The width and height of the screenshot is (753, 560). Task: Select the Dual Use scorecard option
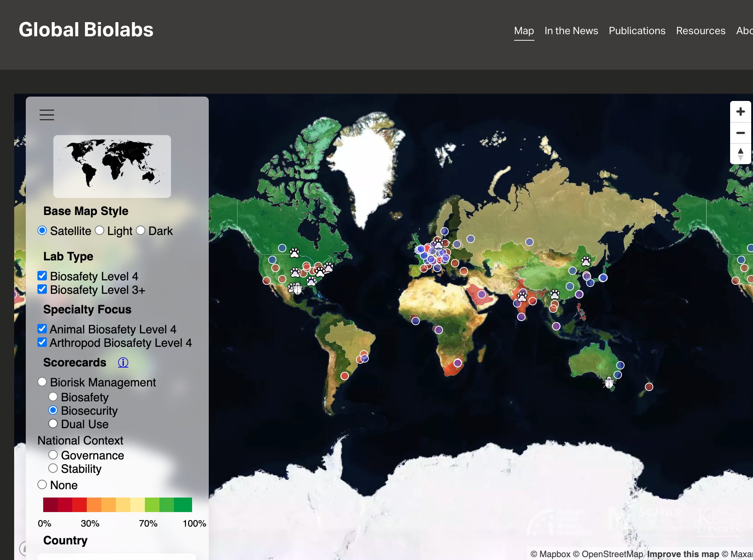53,423
